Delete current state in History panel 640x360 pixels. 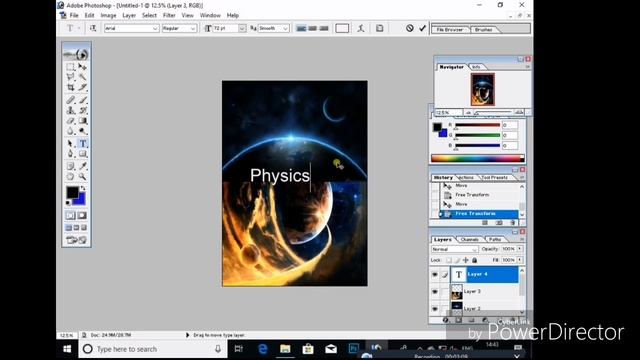coord(513,222)
